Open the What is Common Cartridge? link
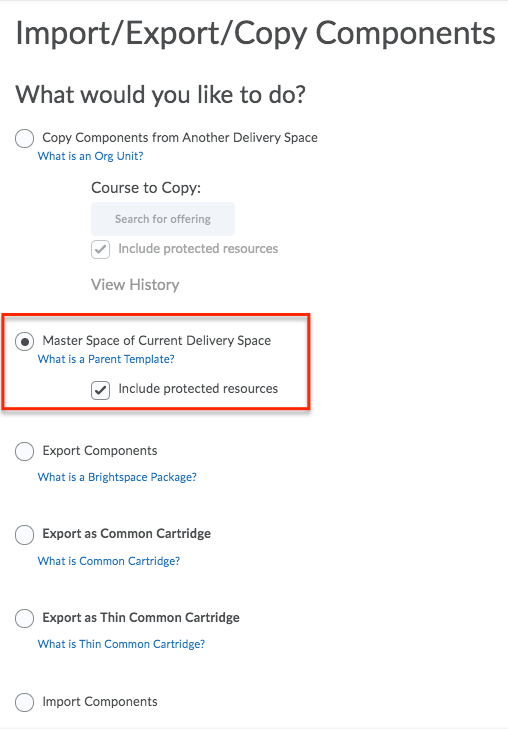The width and height of the screenshot is (508, 729). (x=109, y=561)
